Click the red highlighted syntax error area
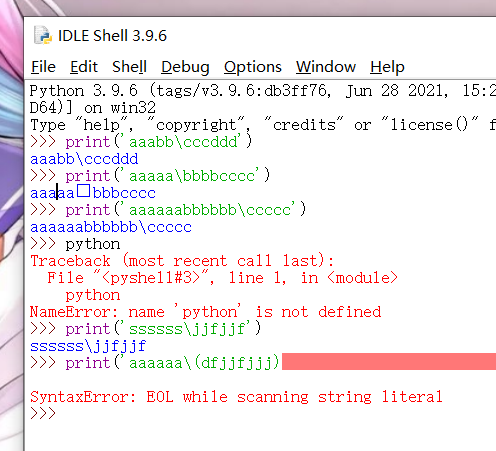The image size is (496, 451). pyautogui.click(x=389, y=362)
